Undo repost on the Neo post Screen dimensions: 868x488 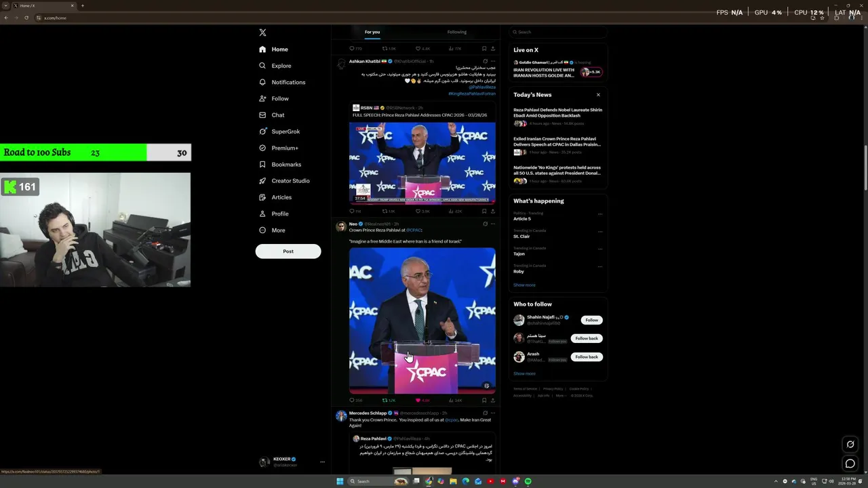point(385,401)
